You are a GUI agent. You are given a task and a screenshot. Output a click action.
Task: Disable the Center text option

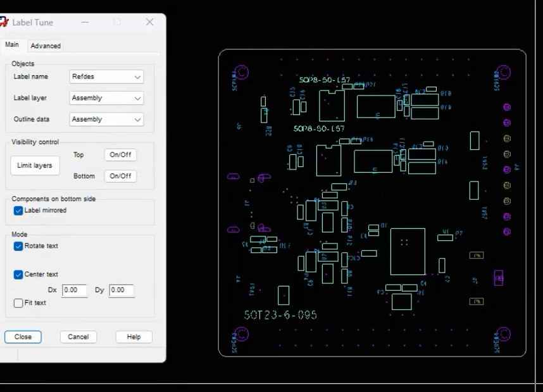pos(18,274)
